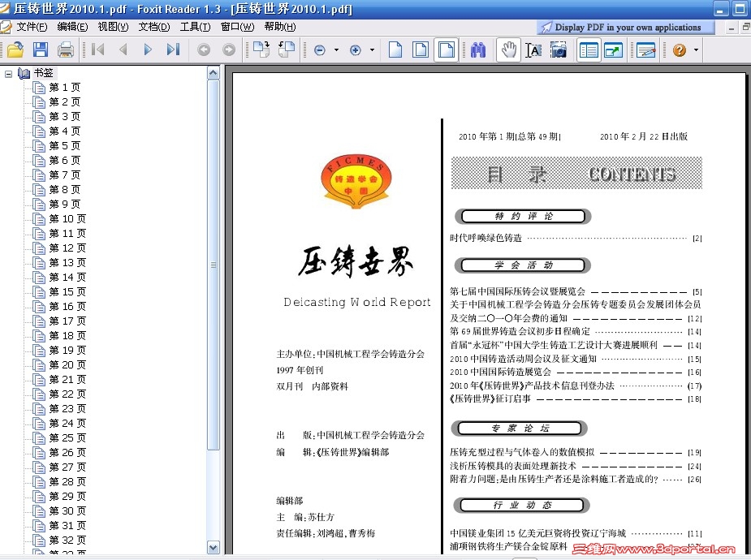This screenshot has height=560, width=751.
Task: Save the document with the floppy disk icon
Action: 41,50
